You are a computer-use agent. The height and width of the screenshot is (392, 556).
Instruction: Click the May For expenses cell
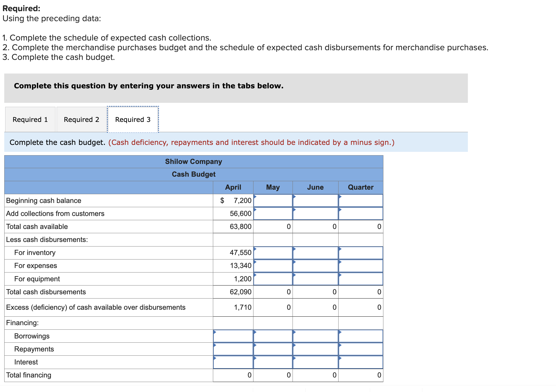[273, 266]
